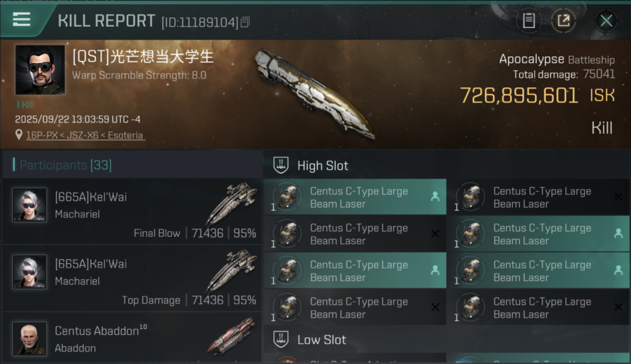
Task: Click the share export icon
Action: pyautogui.click(x=564, y=20)
